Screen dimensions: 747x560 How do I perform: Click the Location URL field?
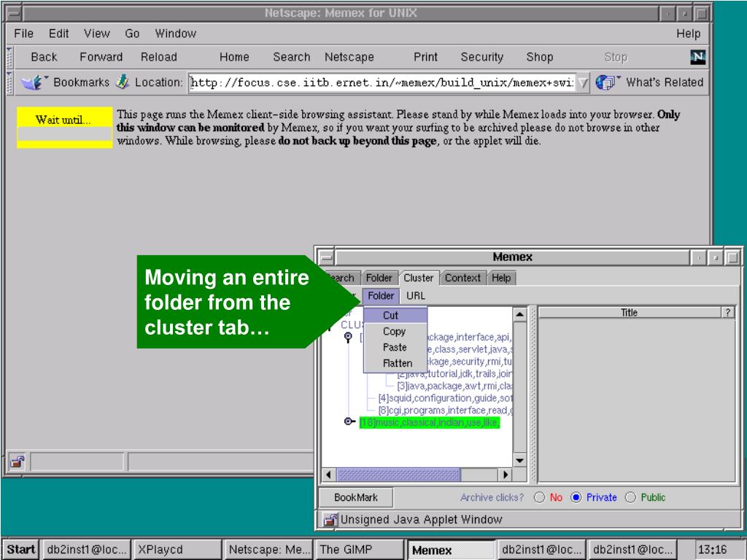point(382,83)
